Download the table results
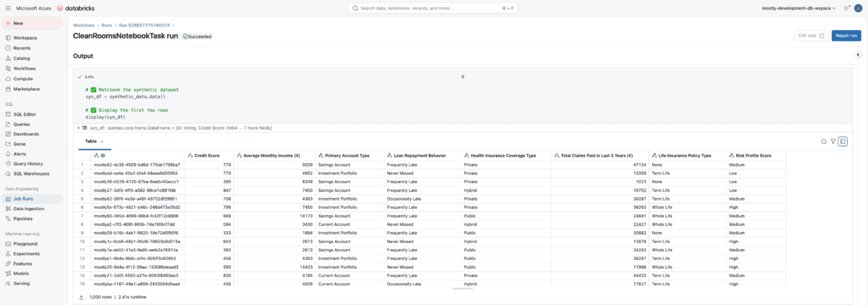 (x=81, y=297)
